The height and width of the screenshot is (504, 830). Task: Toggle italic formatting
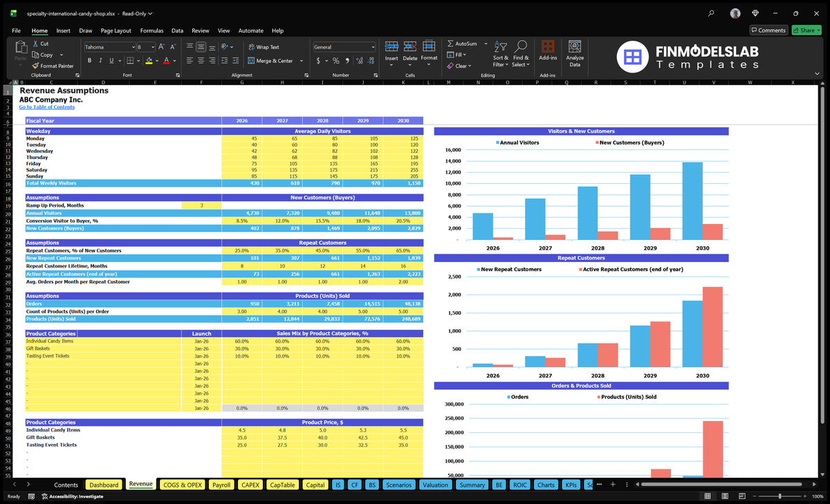pos(101,61)
